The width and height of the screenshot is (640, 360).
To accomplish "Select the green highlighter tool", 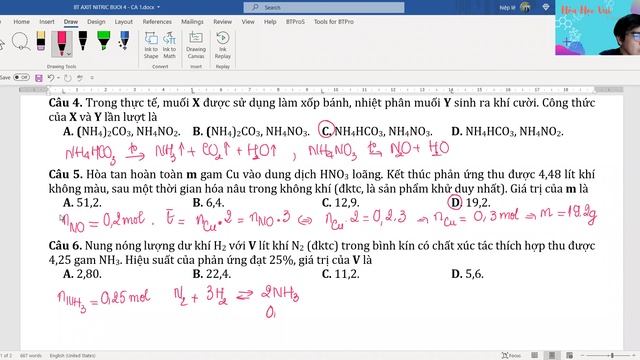I will click(104, 41).
